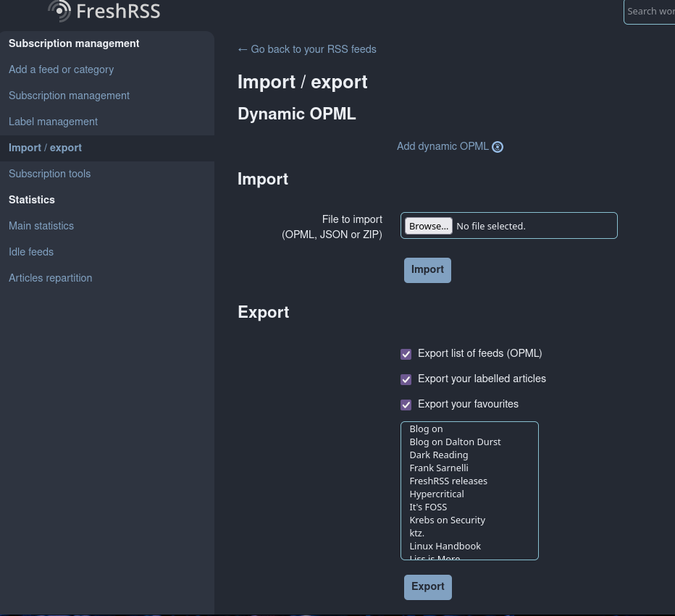This screenshot has height=616, width=675.
Task: View Main statistics
Action: pyautogui.click(x=41, y=226)
